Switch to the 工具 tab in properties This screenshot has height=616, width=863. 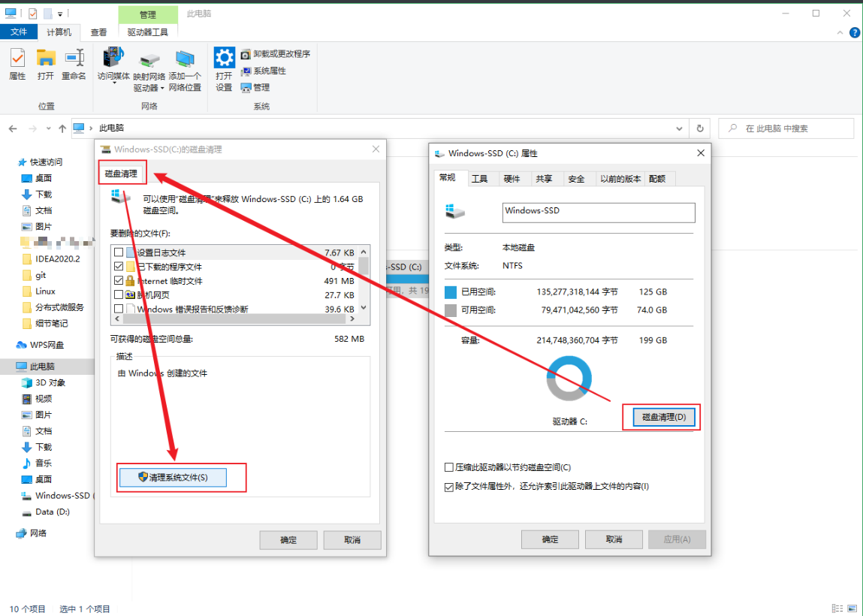479,179
